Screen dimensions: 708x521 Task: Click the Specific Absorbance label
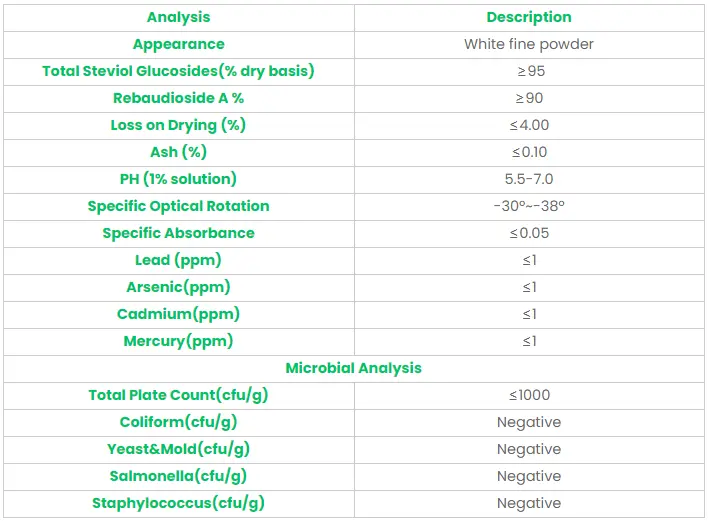point(178,233)
